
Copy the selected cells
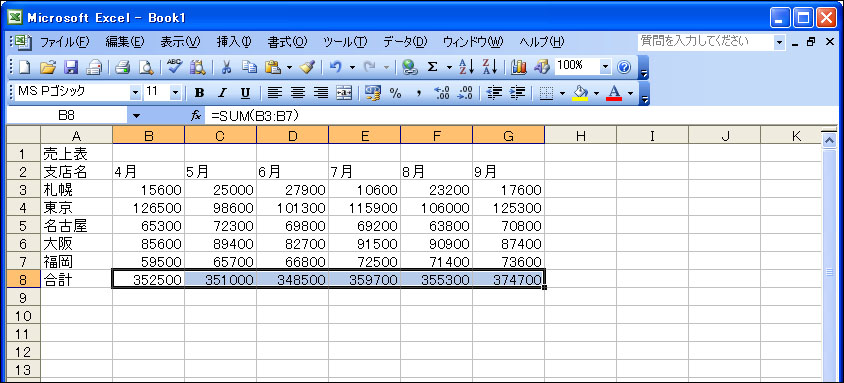(x=249, y=67)
